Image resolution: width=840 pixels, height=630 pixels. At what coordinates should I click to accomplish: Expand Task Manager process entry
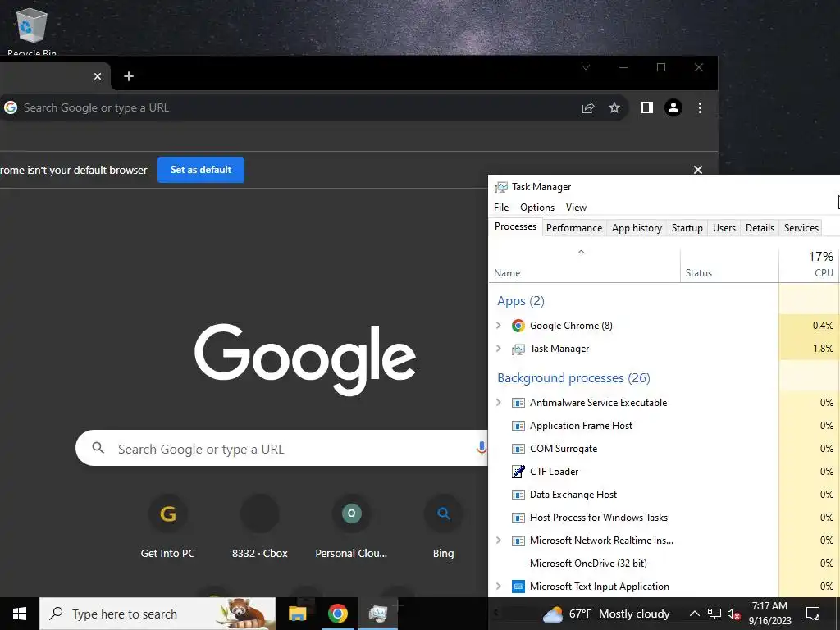point(499,348)
